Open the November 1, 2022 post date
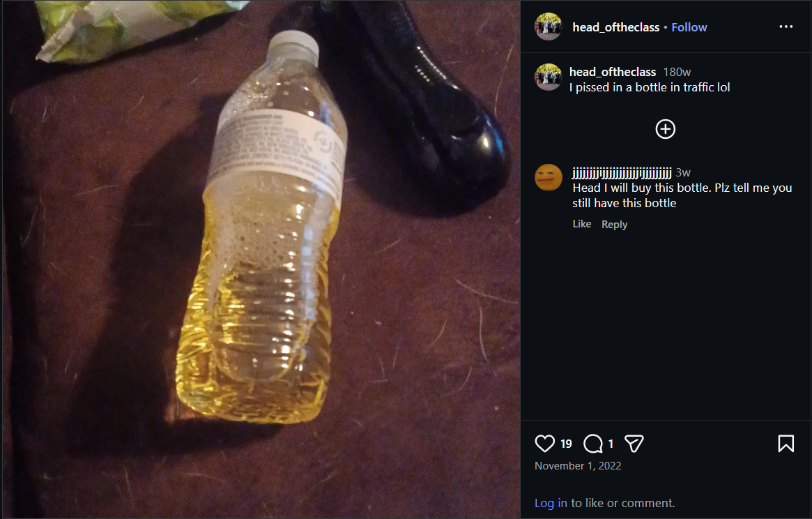Viewport: 812px width, 519px height. [x=578, y=465]
